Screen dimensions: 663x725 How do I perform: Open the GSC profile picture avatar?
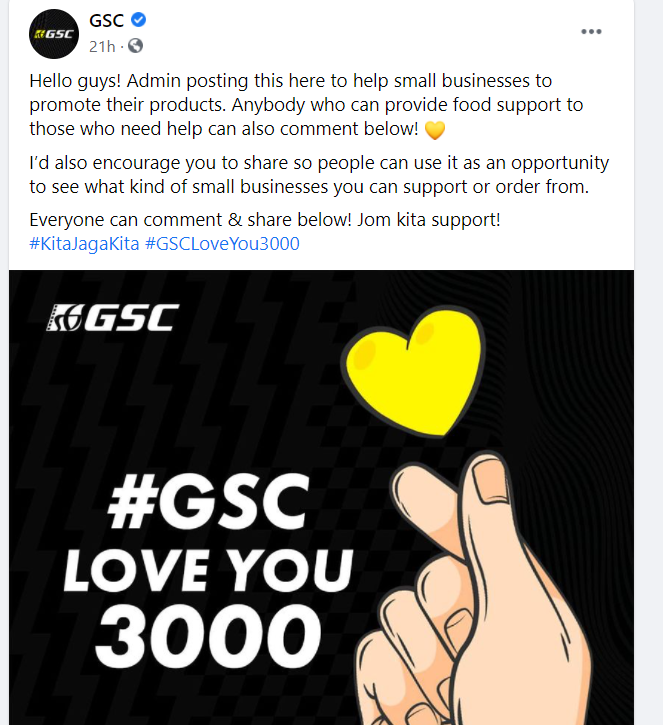click(x=54, y=34)
